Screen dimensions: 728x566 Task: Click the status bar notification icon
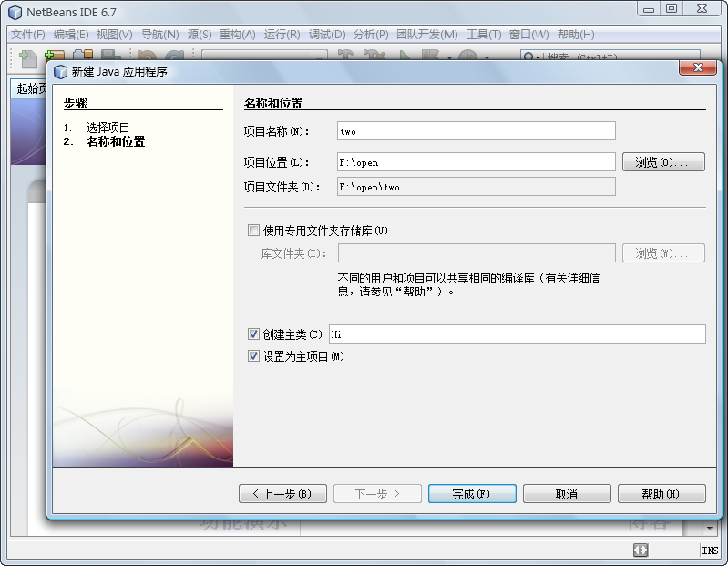point(641,551)
